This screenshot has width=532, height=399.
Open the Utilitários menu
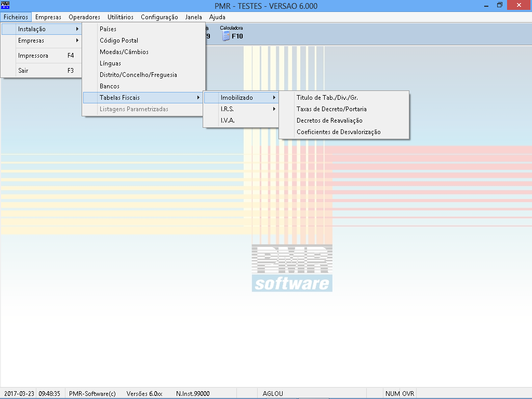click(x=121, y=17)
